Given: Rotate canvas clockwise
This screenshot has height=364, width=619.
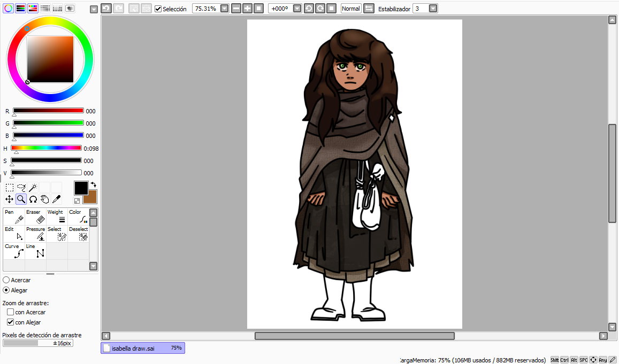Looking at the screenshot, I should (320, 8).
